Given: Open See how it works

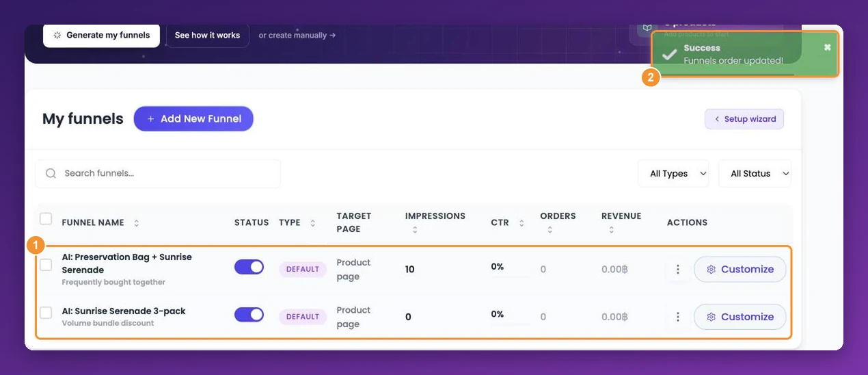Looking at the screenshot, I should 207,35.
